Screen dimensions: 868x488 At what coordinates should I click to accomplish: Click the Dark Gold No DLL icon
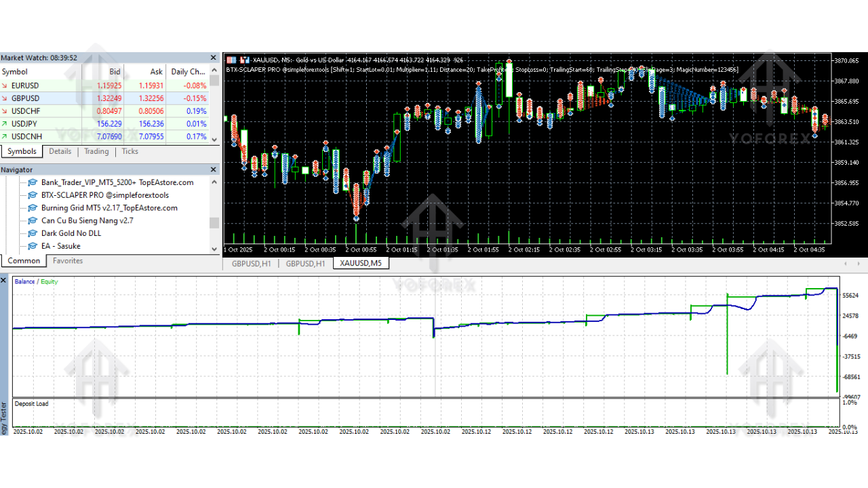[33, 233]
